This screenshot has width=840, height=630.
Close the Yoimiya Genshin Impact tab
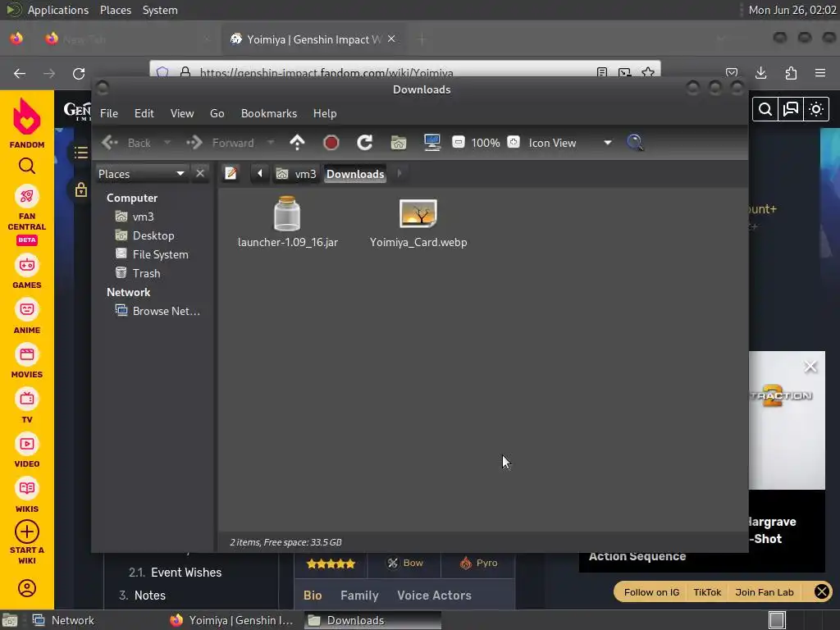[x=391, y=39]
